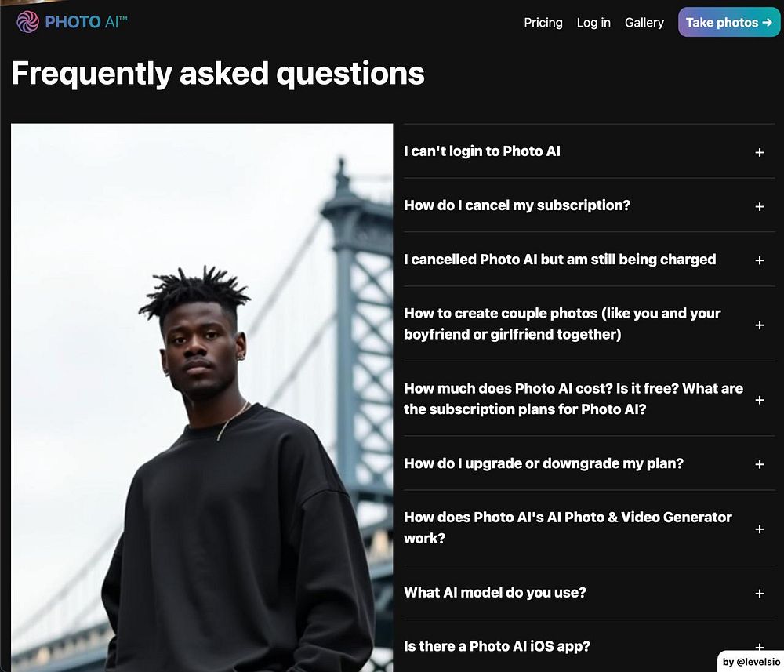Click the PHOTO AI brand text
Image resolution: width=784 pixels, height=672 pixels.
click(x=86, y=22)
